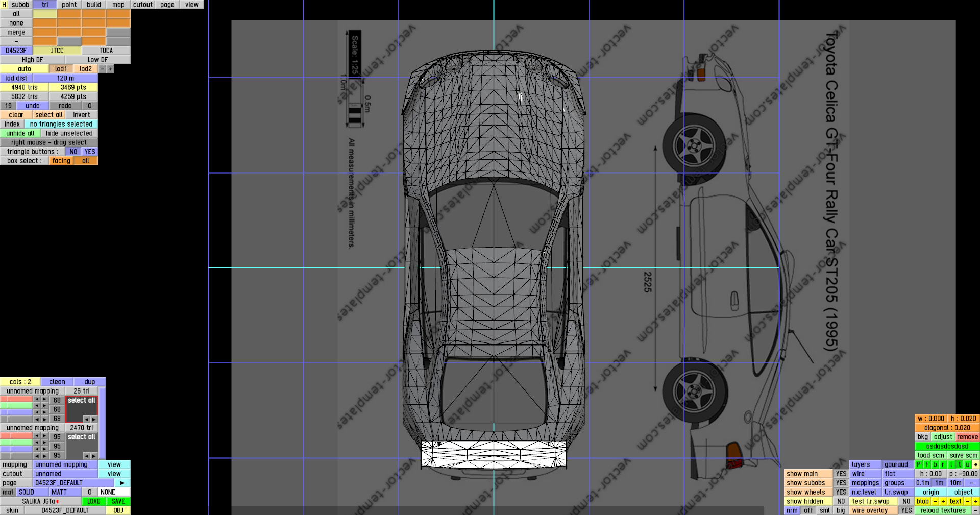980x515 pixels.
Task: Set box select to facing
Action: pyautogui.click(x=61, y=161)
